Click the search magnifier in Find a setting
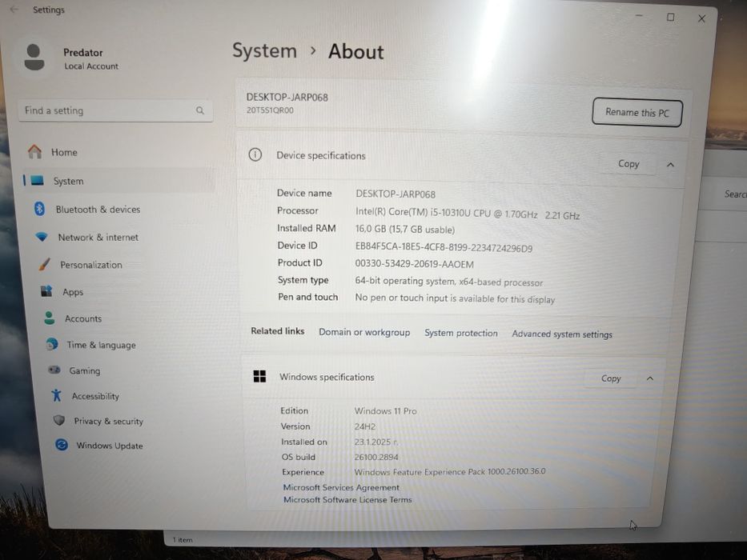Screen dimensions: 747x560 200,110
